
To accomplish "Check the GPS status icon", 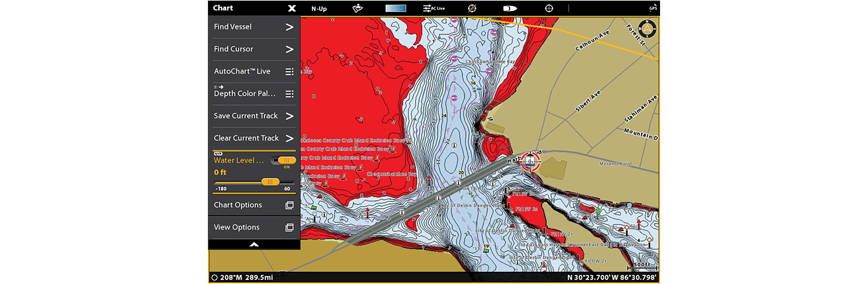I will (653, 7).
